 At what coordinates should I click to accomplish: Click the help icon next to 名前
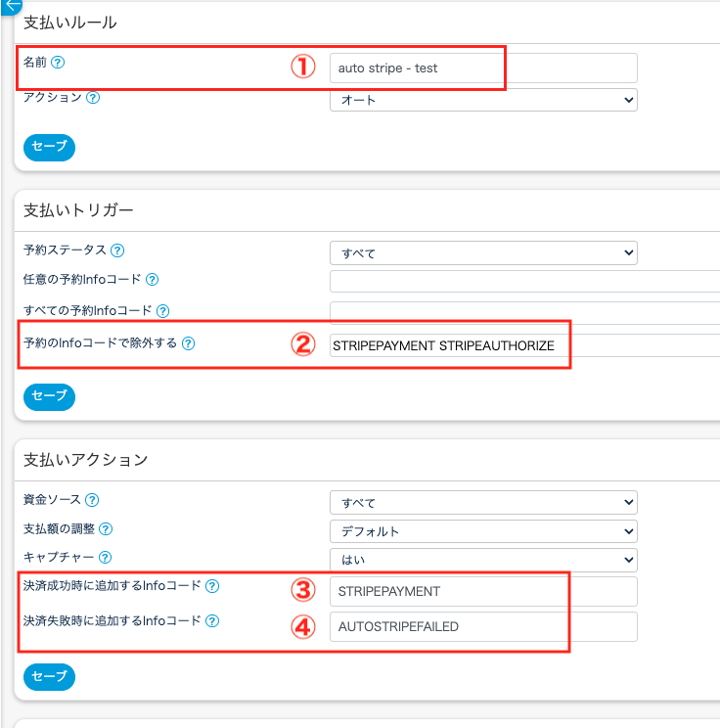pos(58,62)
